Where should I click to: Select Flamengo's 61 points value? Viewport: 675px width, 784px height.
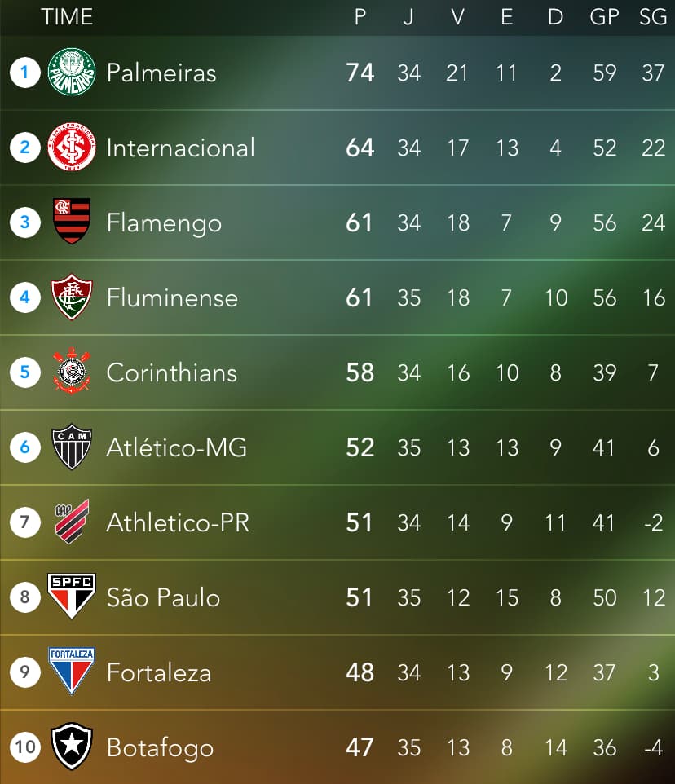pos(359,223)
